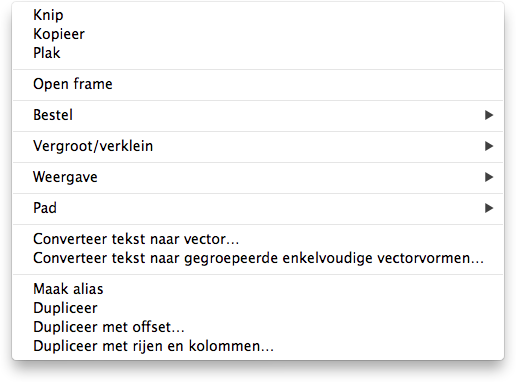The image size is (516, 382).
Task: Choose Converteer tekst naar vector…
Action: [x=258, y=239]
